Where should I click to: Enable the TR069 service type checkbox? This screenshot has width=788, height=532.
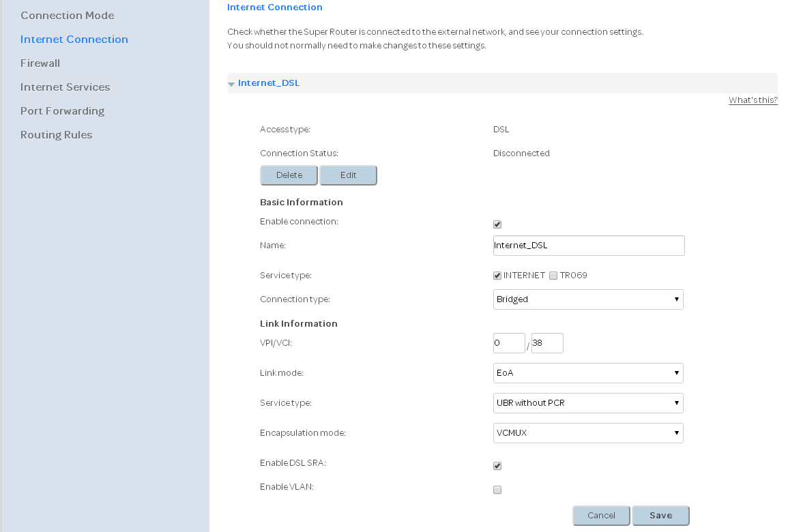coord(553,276)
